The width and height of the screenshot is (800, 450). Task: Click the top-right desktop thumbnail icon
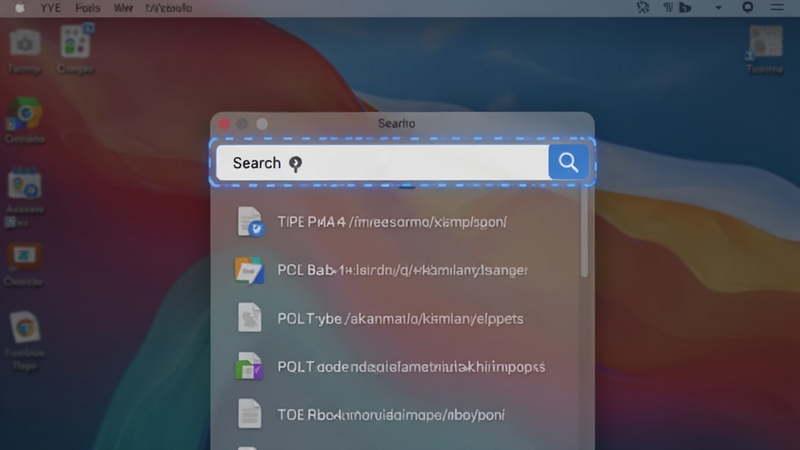point(765,42)
